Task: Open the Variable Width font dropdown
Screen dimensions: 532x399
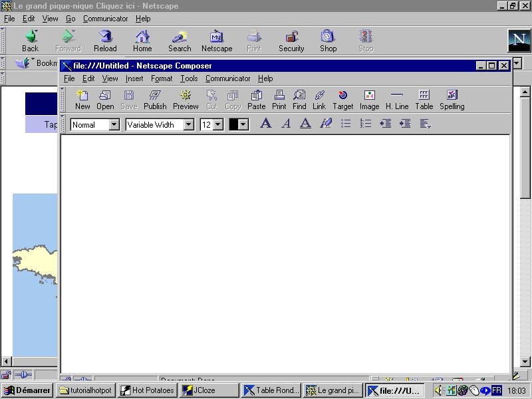Action: (189, 124)
